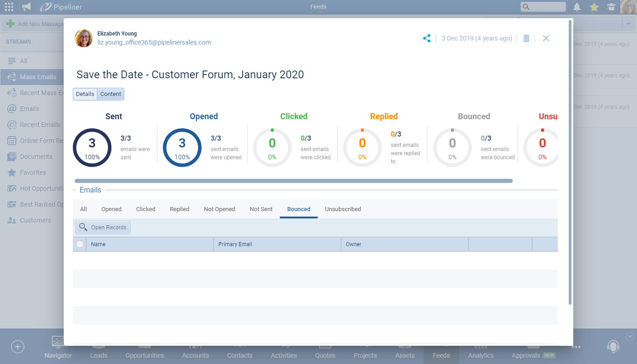Click the Open Records button
637x364 pixels.
pyautogui.click(x=103, y=227)
